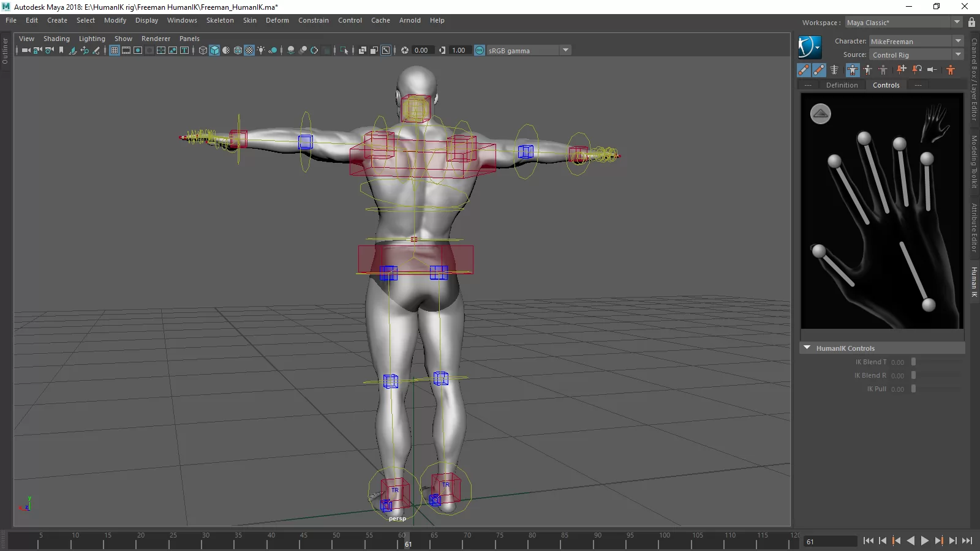Click the current frame field showing 61

[x=830, y=541]
